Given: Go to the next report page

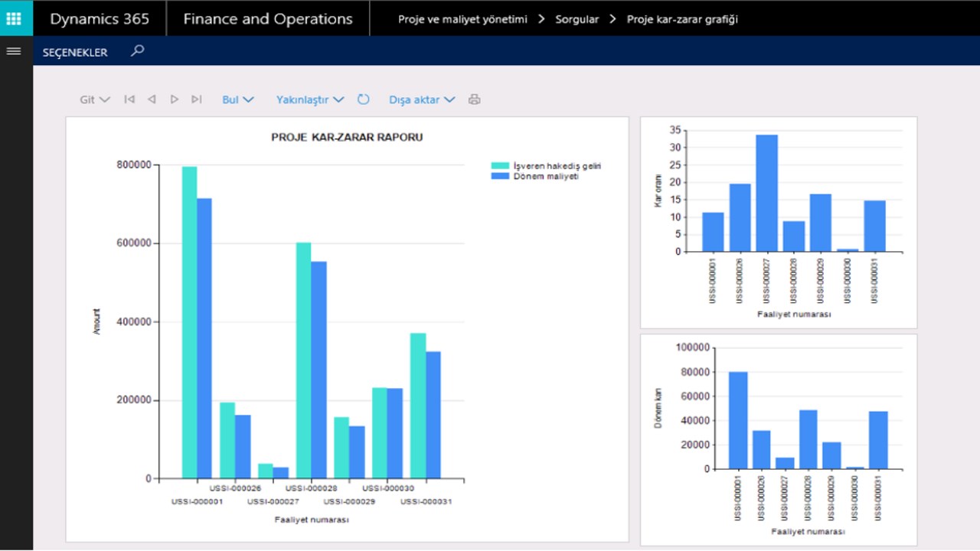Looking at the screenshot, I should [175, 99].
